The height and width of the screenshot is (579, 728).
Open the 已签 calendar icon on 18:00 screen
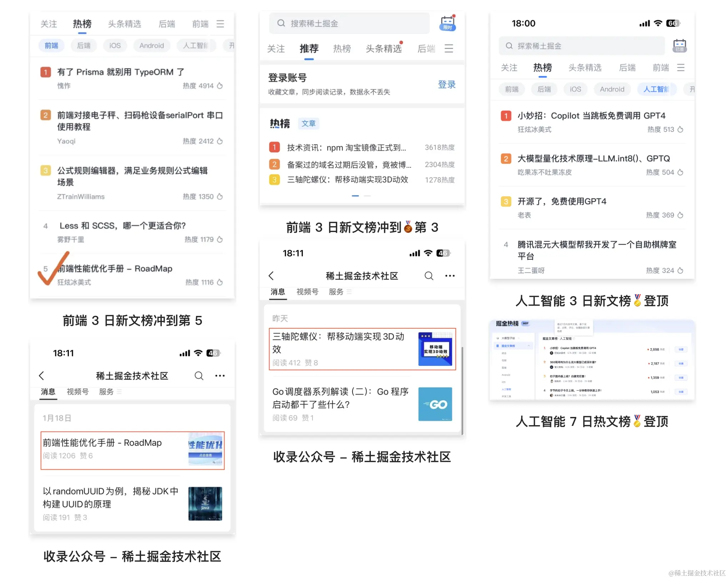(x=679, y=46)
